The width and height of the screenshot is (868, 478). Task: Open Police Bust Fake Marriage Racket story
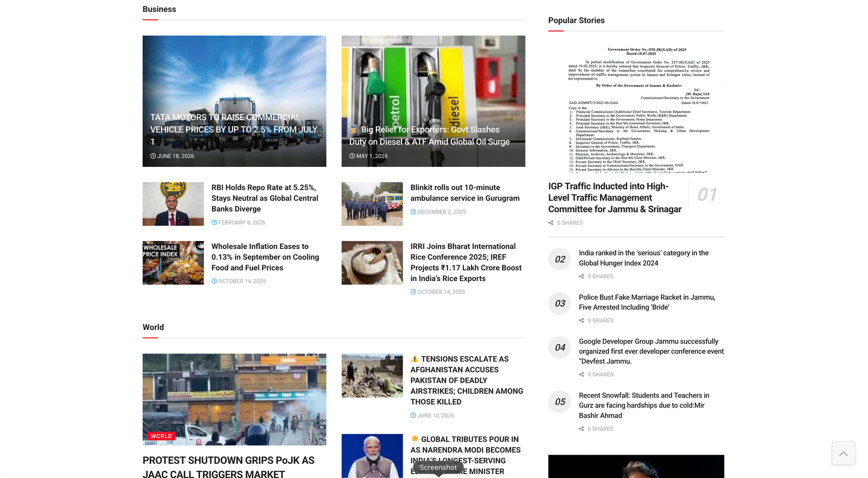(x=647, y=302)
